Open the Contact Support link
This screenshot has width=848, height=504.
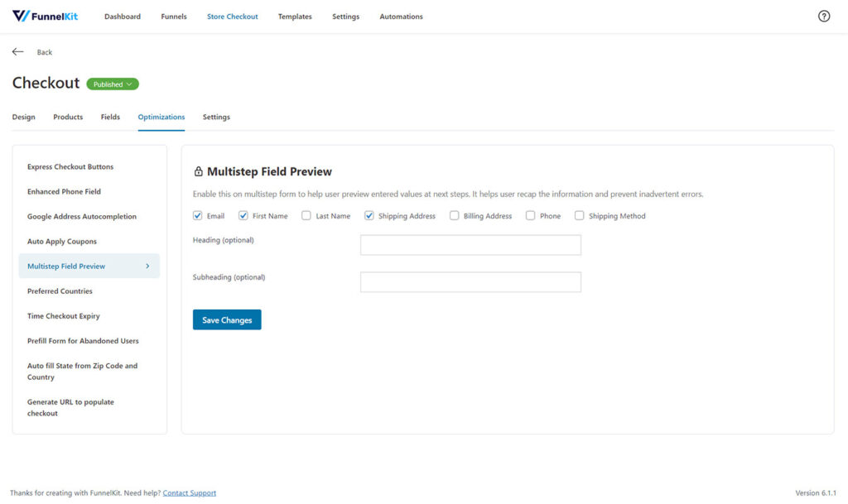click(190, 492)
